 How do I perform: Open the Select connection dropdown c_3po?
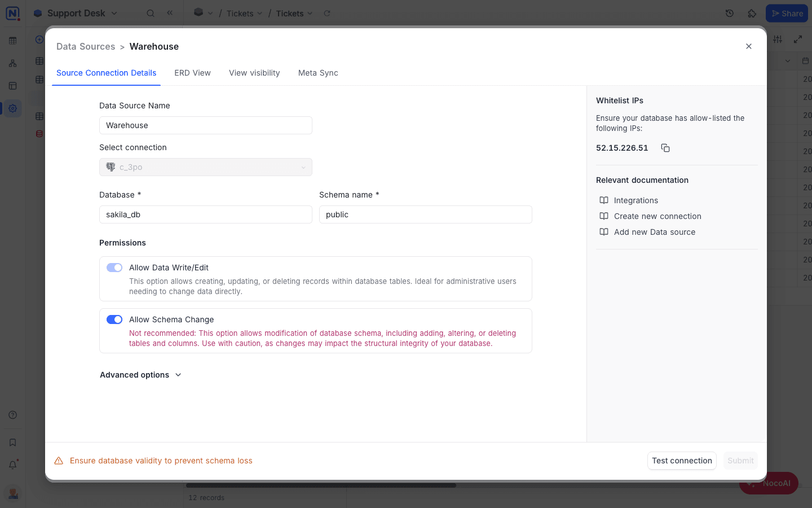(206, 167)
